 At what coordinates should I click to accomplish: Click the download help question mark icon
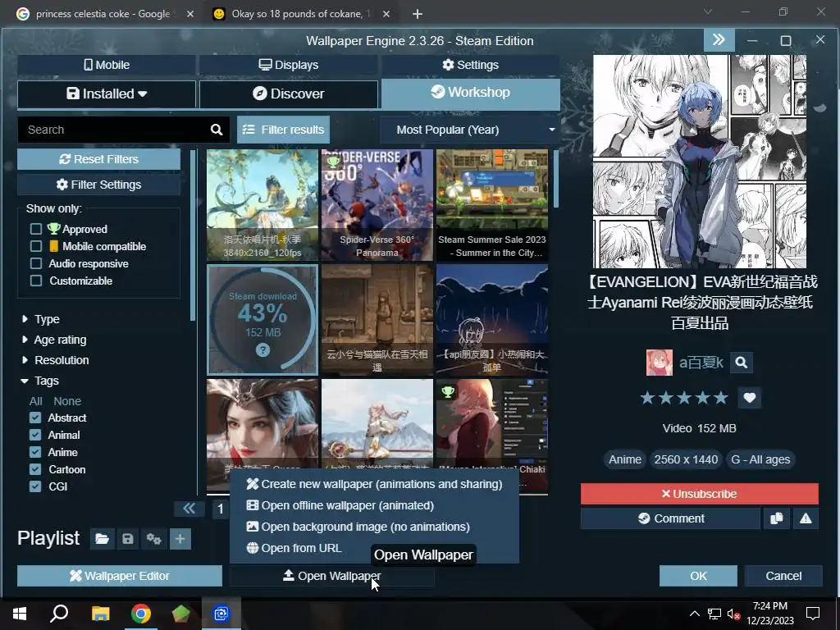[262, 349]
